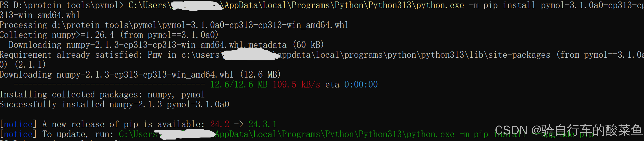Click 'Downloading numpy-2.1.3...whl.metadata (60 kB)' line

[166, 45]
